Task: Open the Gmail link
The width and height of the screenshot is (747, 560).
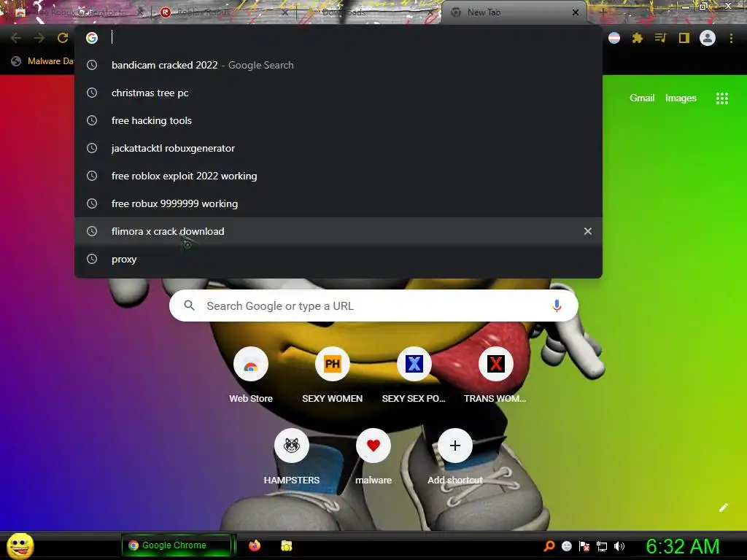Action: [x=642, y=98]
